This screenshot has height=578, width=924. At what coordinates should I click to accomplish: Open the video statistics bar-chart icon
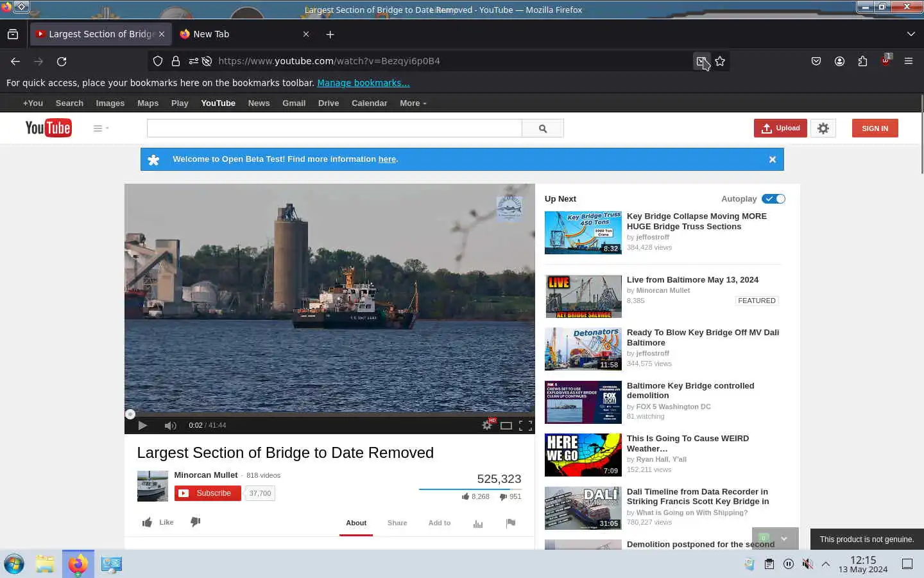[478, 523]
